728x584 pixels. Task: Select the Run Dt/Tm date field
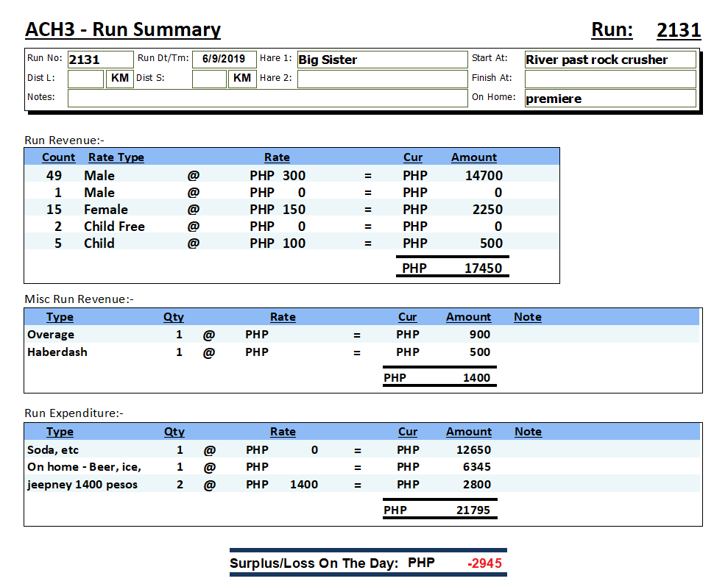click(224, 59)
